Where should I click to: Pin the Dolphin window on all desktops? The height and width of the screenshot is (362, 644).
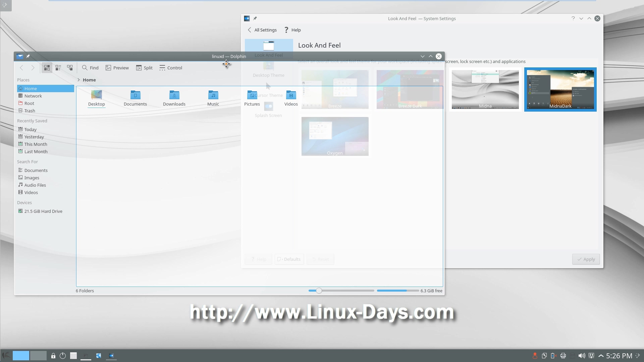[x=28, y=56]
